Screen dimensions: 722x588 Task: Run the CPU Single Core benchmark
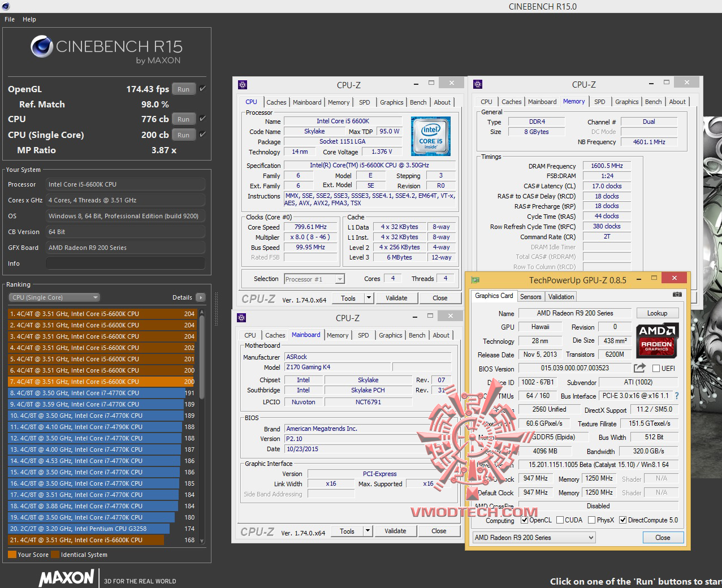pyautogui.click(x=184, y=135)
